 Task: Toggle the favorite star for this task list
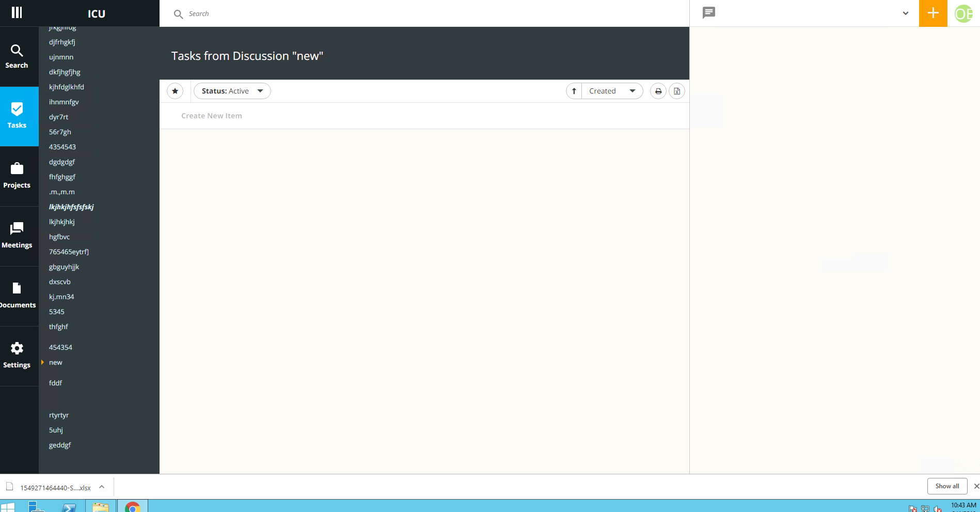click(175, 90)
